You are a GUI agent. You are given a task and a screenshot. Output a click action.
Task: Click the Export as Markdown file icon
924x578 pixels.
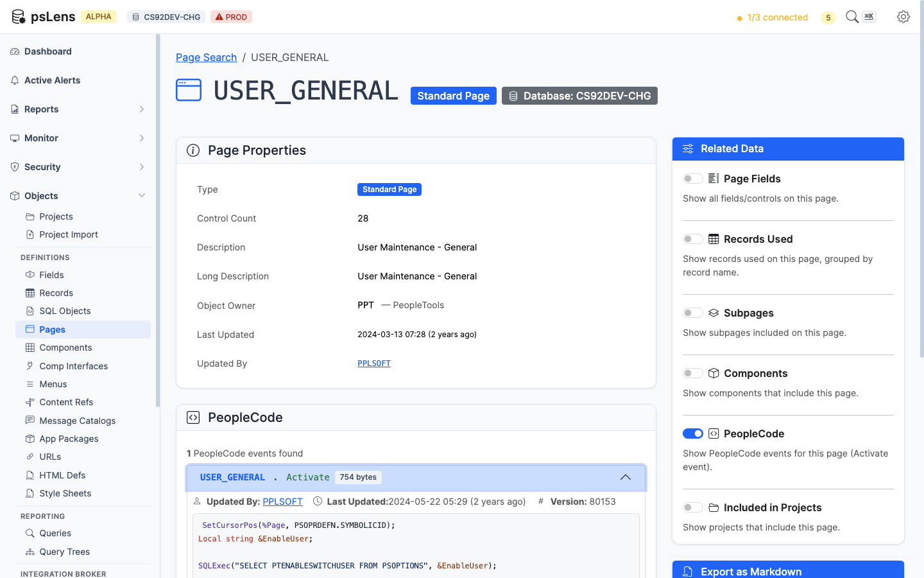coord(688,572)
